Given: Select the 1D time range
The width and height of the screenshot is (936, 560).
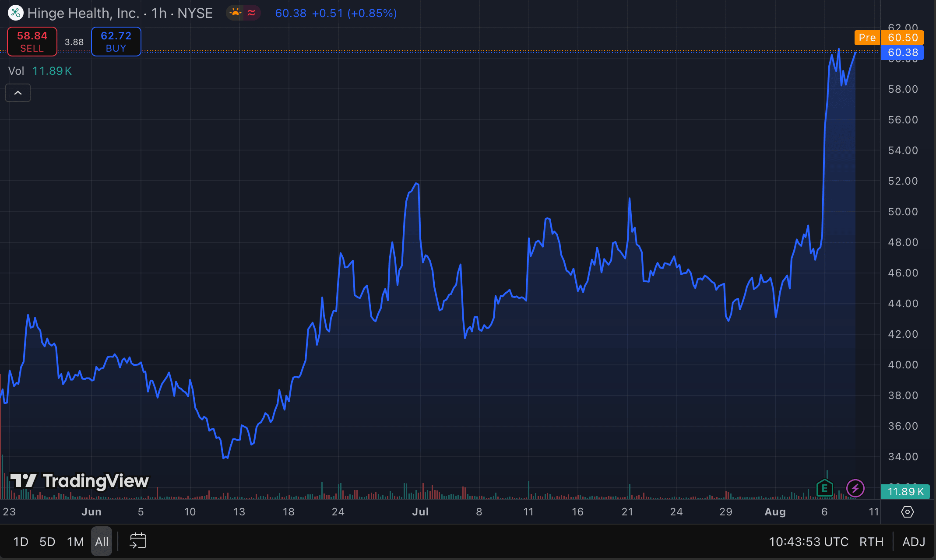Looking at the screenshot, I should pyautogui.click(x=21, y=542).
